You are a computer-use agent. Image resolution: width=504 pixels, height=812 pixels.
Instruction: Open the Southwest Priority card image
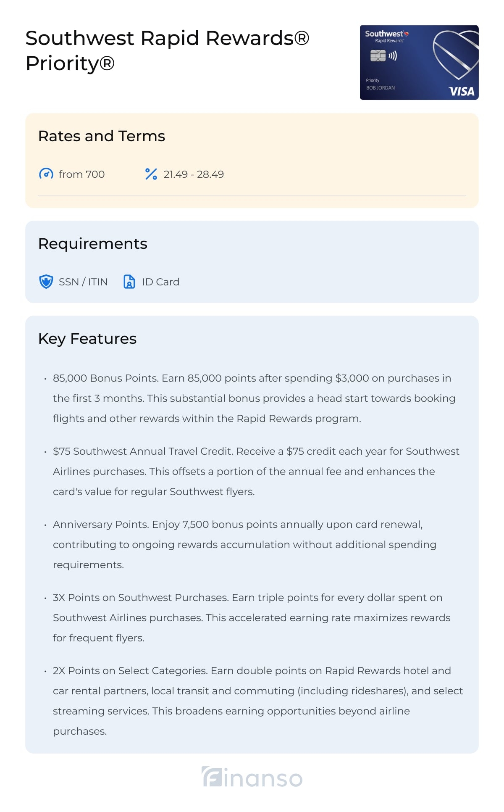(419, 63)
